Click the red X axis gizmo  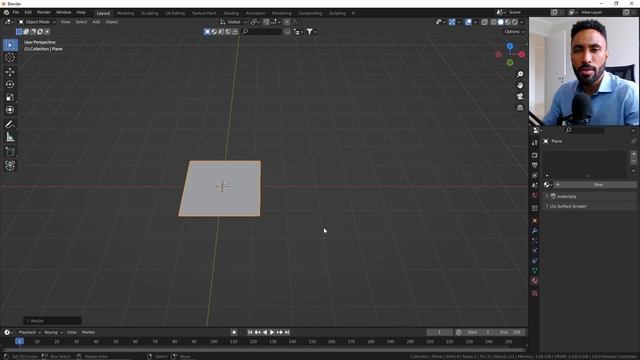click(522, 54)
